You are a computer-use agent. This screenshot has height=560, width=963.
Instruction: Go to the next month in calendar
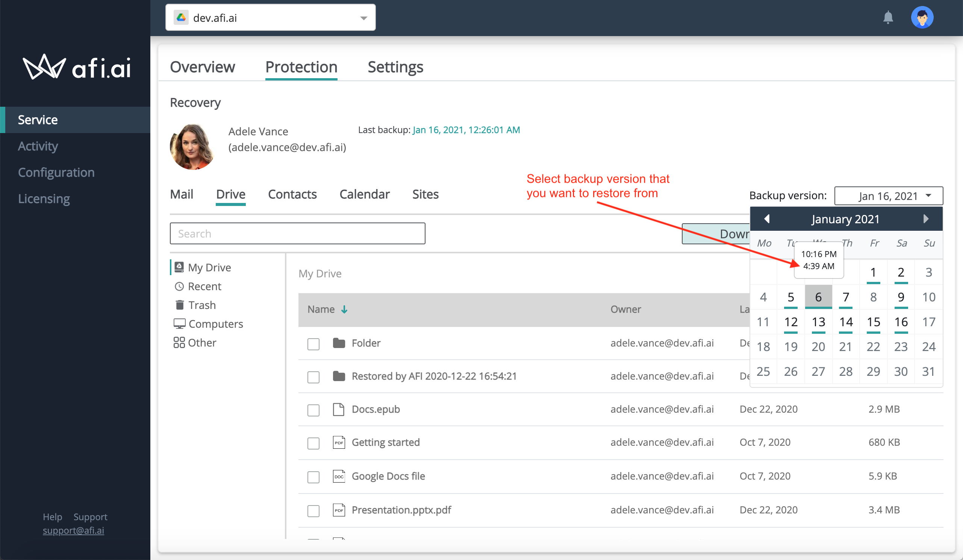coord(925,219)
